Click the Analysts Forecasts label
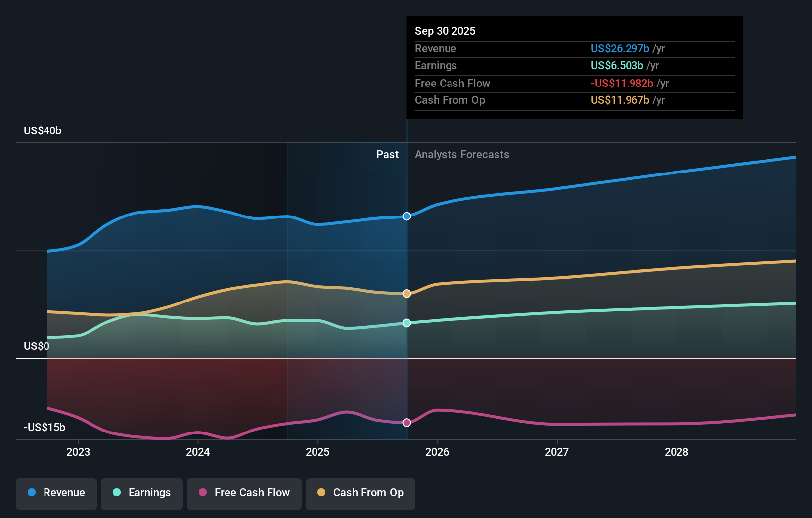 (462, 155)
